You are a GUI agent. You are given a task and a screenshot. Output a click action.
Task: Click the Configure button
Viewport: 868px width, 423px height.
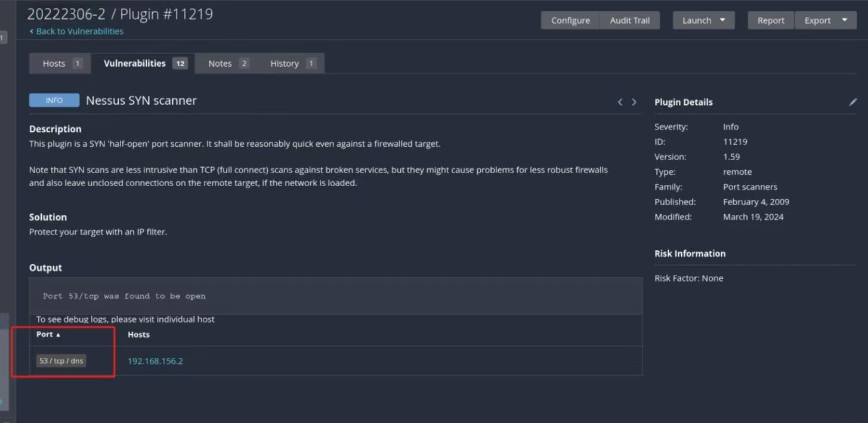tap(570, 20)
